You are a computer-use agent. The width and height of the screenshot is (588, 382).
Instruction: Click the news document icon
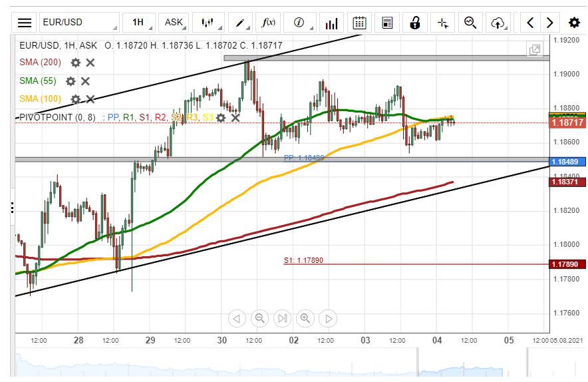click(x=387, y=23)
